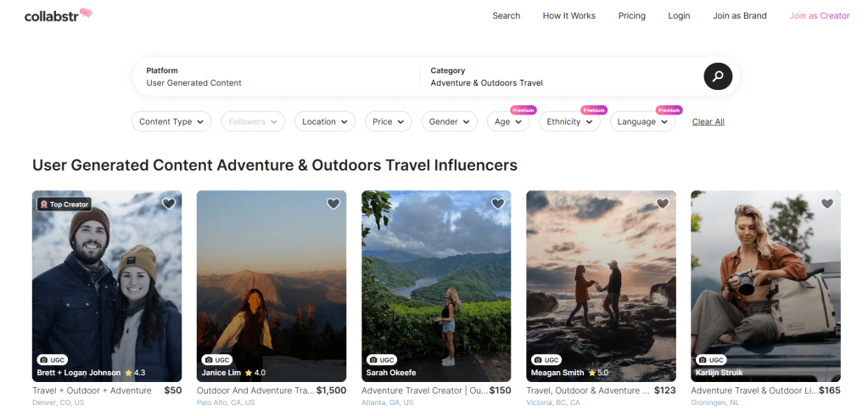Like Sarah Okeefe's profile with heart

(x=498, y=204)
